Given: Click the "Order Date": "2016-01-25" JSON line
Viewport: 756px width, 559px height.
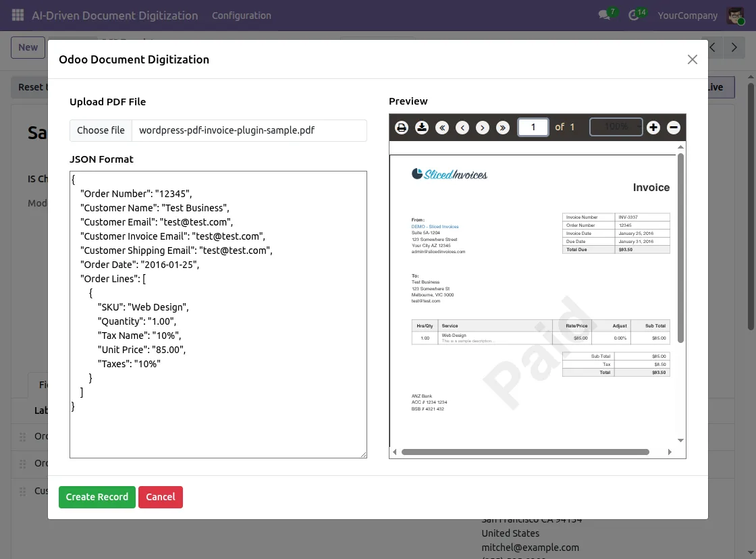Looking at the screenshot, I should click(140, 265).
